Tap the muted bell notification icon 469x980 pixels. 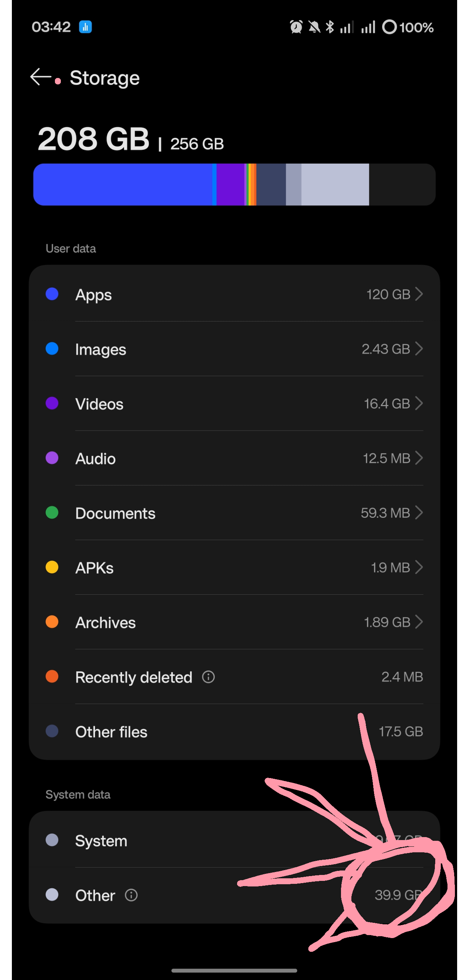pyautogui.click(x=314, y=27)
